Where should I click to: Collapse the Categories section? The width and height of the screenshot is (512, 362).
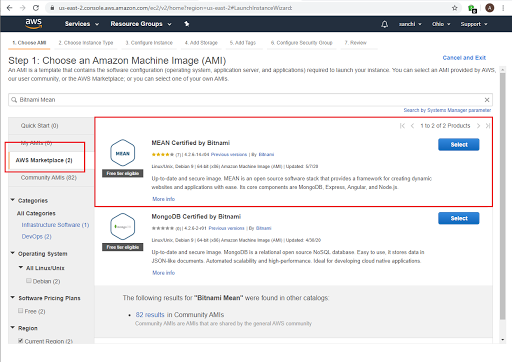[13, 200]
